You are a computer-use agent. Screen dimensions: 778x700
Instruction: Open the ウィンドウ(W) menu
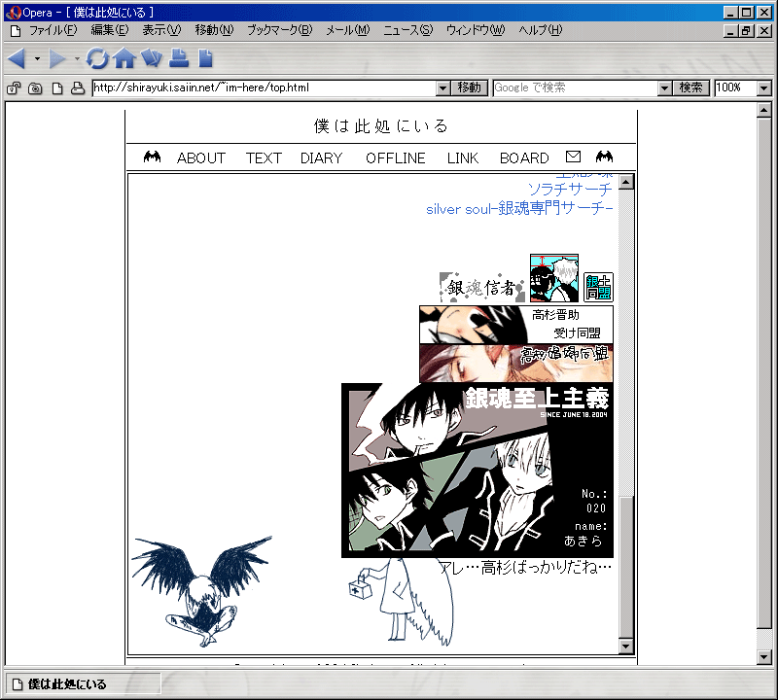point(476,31)
